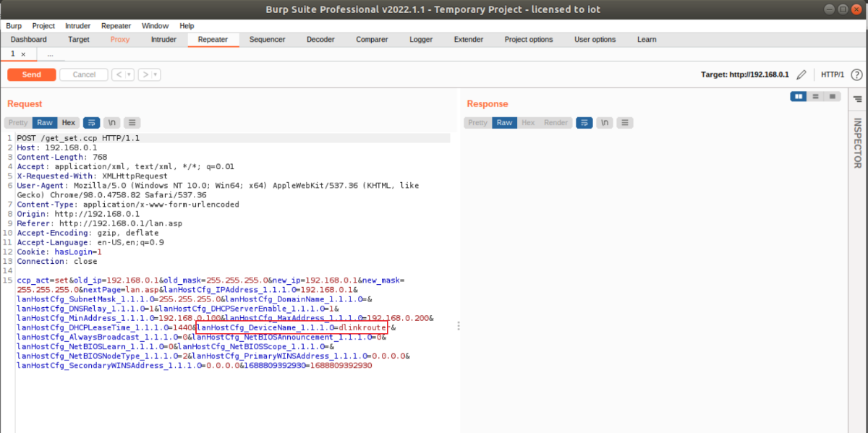Open the back history dropdown arrow
Screen dimensions: 868x433
click(x=129, y=74)
